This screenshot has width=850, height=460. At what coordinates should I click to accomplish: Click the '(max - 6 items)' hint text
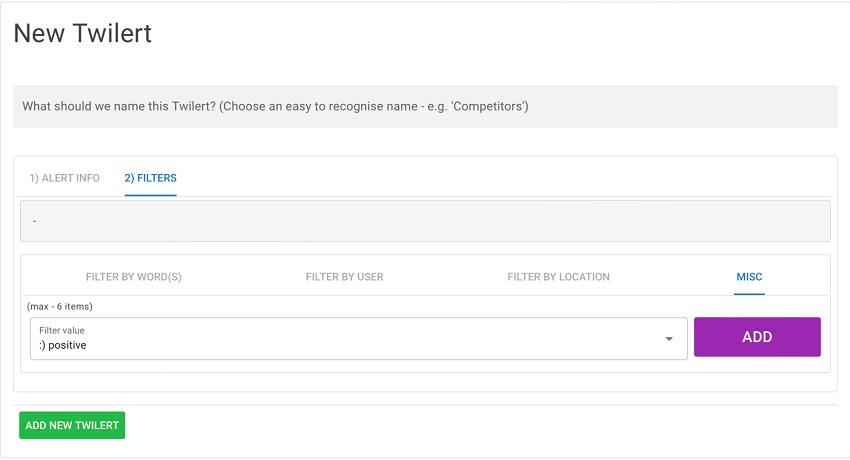pyautogui.click(x=60, y=306)
